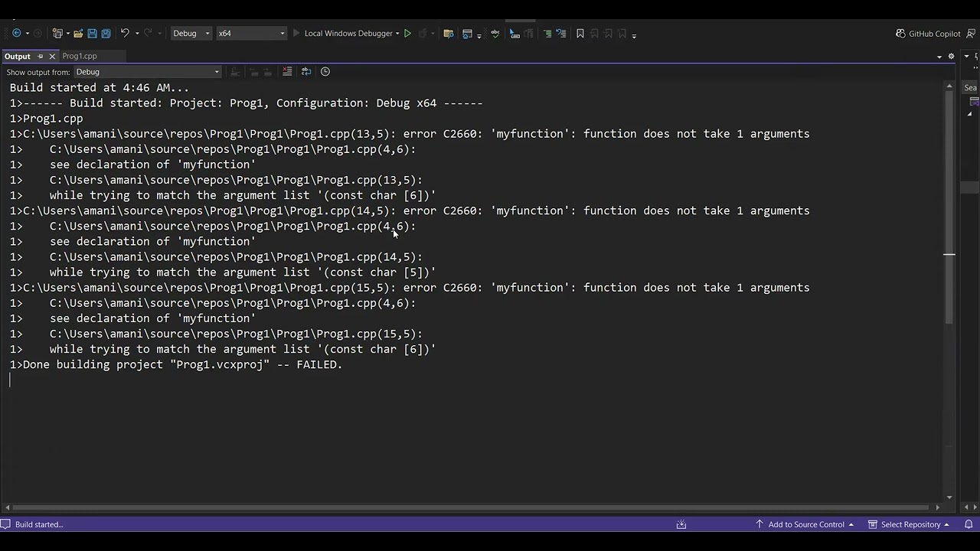Click the 'Build started...' status bar message
980x551 pixels.
(x=39, y=524)
